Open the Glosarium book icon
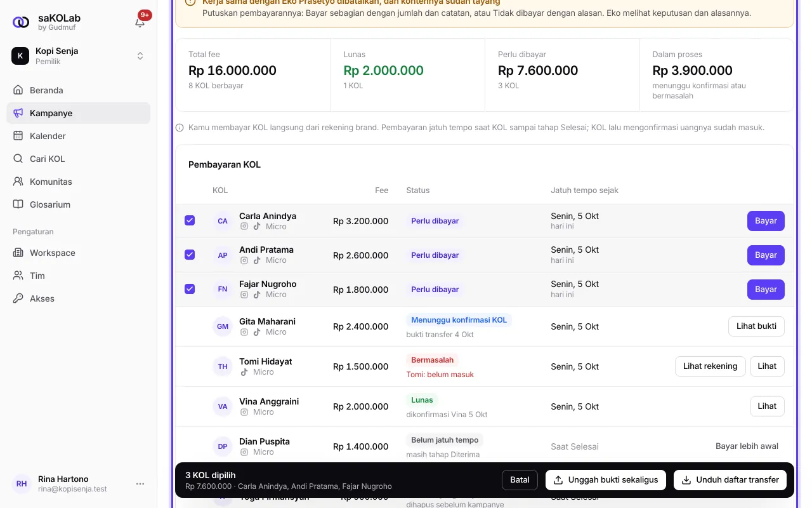Image resolution: width=812 pixels, height=508 pixels. 18,204
